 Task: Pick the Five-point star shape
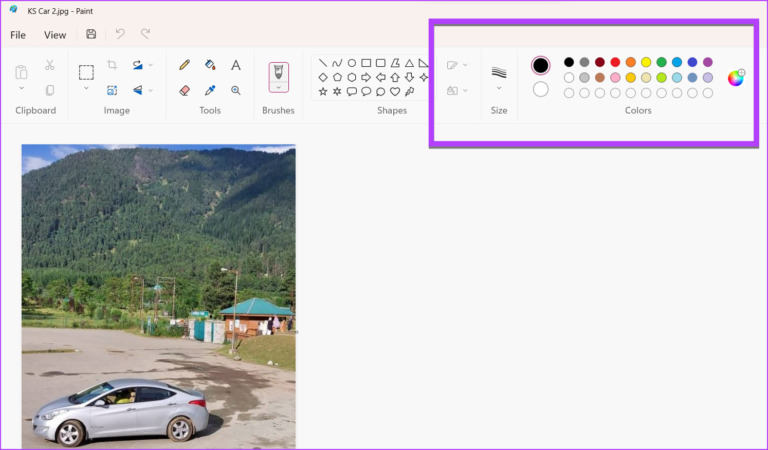pyautogui.click(x=323, y=92)
